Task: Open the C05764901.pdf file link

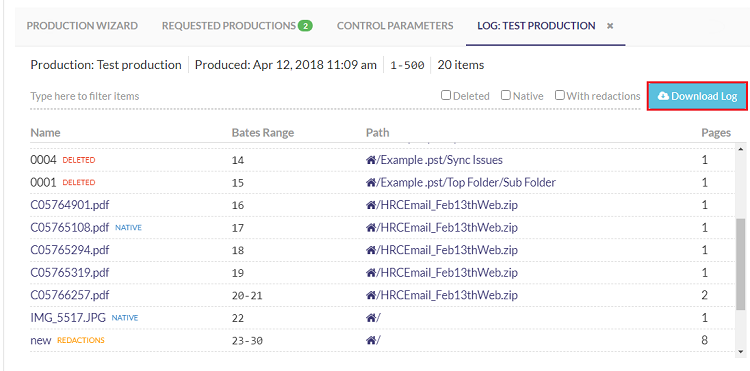Action: [x=70, y=205]
